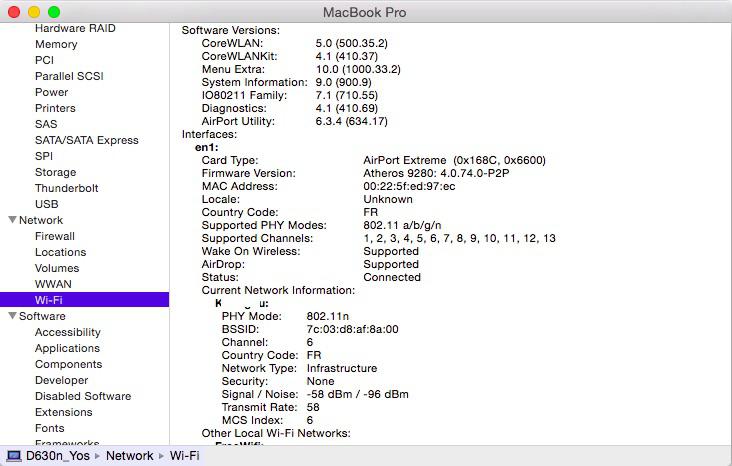Open Disabled Software entry
This screenshot has width=732, height=466.
coord(83,396)
